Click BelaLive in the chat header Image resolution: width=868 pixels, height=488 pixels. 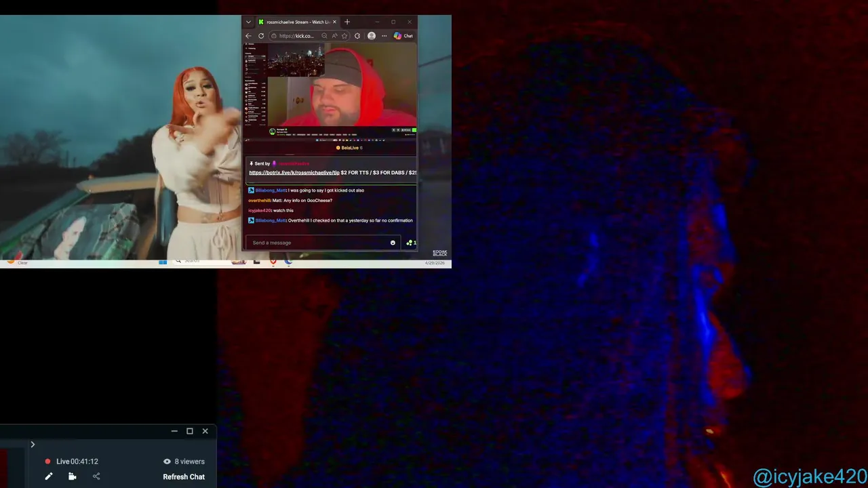coord(349,148)
